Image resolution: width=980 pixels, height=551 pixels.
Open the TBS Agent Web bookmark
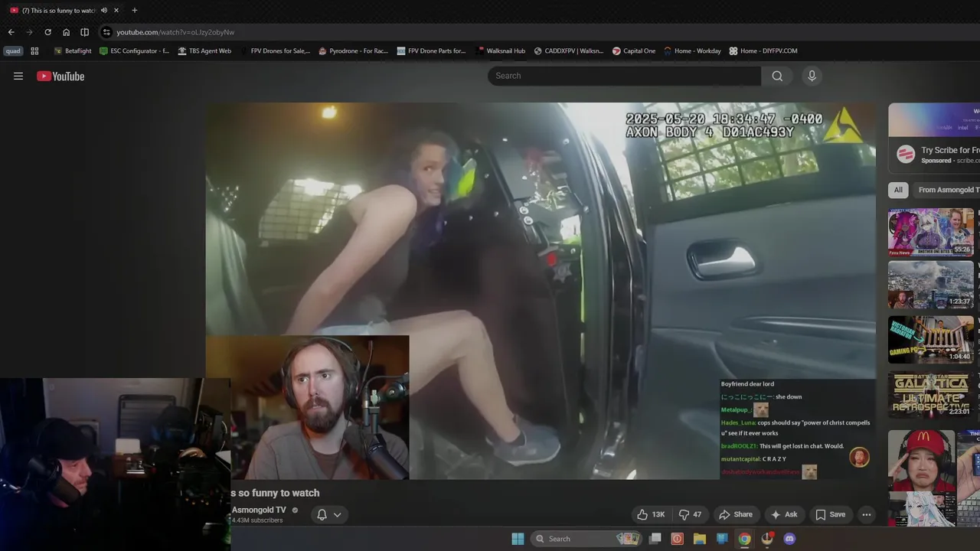(x=204, y=51)
